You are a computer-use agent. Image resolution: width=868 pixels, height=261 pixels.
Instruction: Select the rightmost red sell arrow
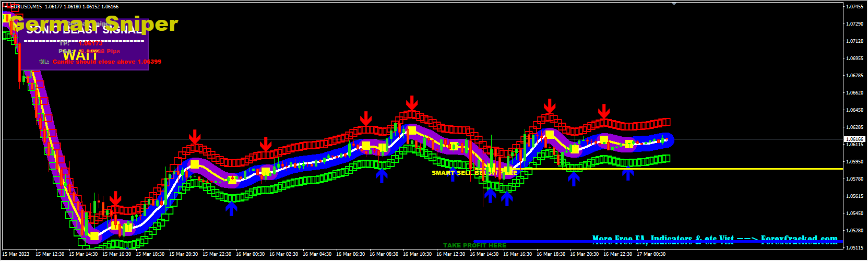604,111
